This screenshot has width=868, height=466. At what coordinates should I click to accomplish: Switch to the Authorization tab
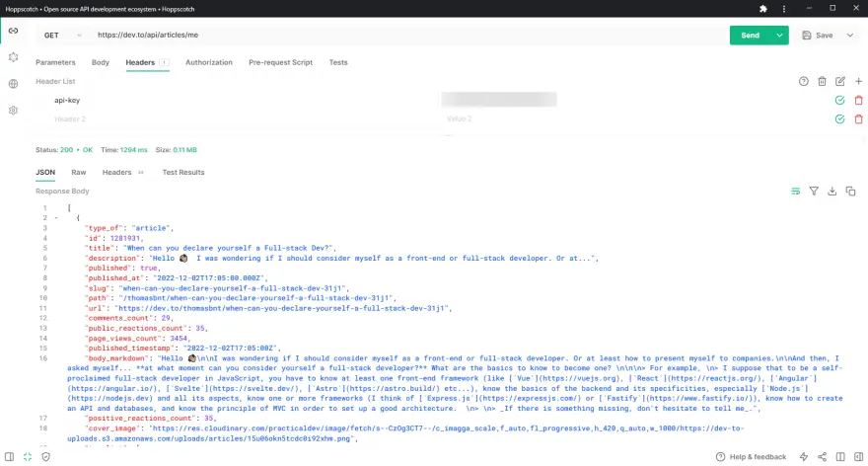209,62
